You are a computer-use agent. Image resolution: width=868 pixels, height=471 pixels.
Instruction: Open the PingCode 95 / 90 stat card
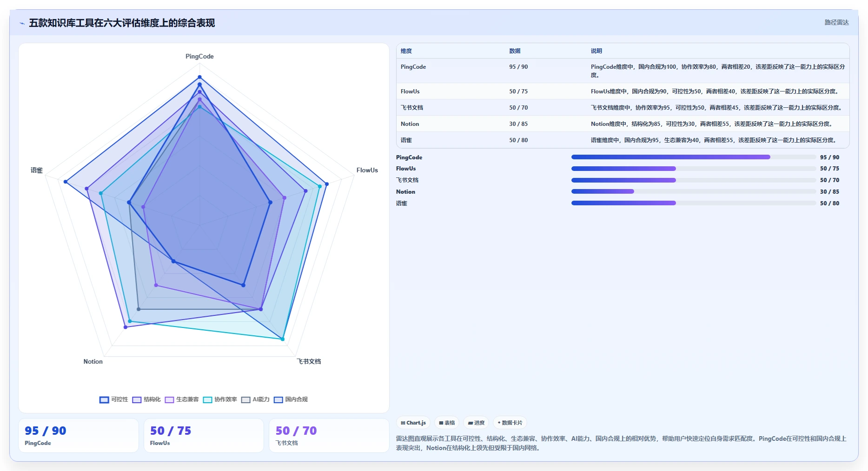coord(79,436)
